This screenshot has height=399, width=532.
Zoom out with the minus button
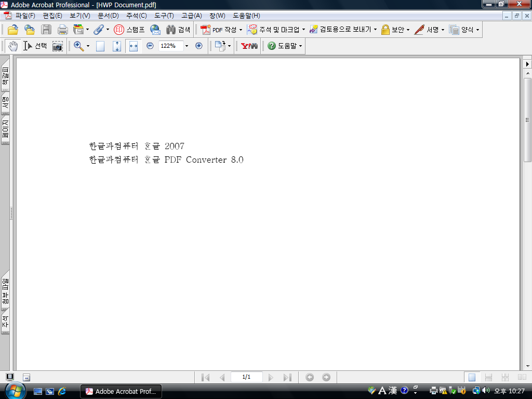pyautogui.click(x=150, y=46)
